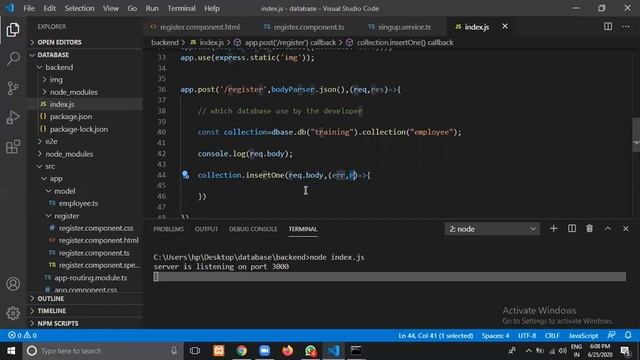Collapse the DATABASE root folder
The image size is (640, 360).
tap(53, 55)
